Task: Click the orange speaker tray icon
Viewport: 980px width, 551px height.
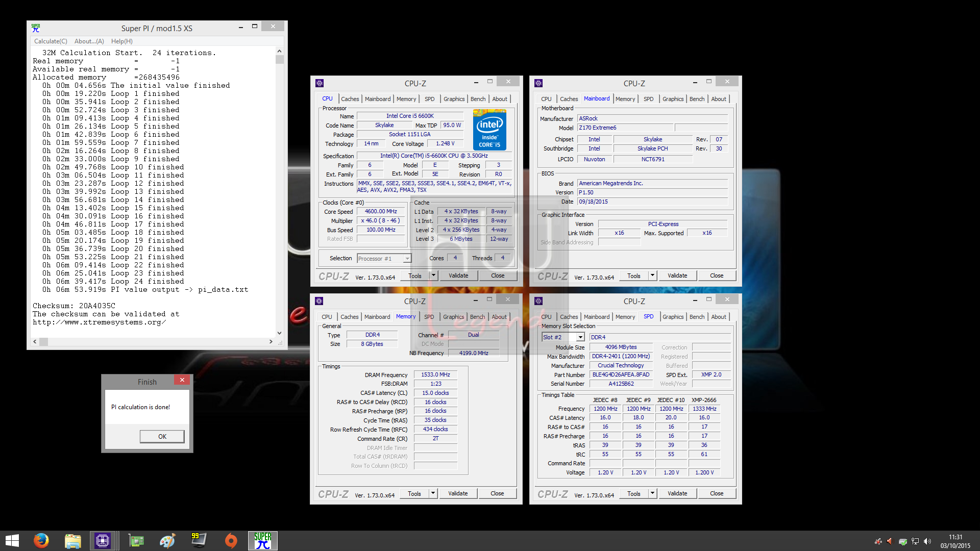Action: point(890,541)
